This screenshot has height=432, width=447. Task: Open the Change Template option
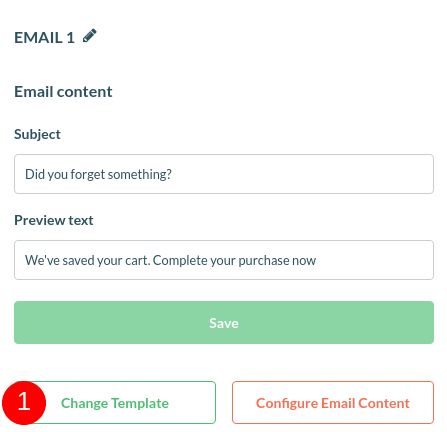tap(115, 403)
